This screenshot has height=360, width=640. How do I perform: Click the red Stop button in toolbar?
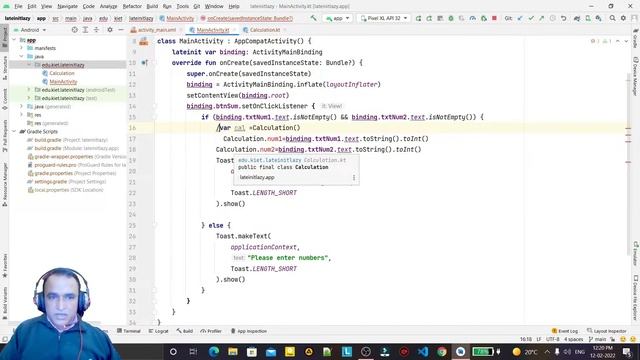point(494,18)
